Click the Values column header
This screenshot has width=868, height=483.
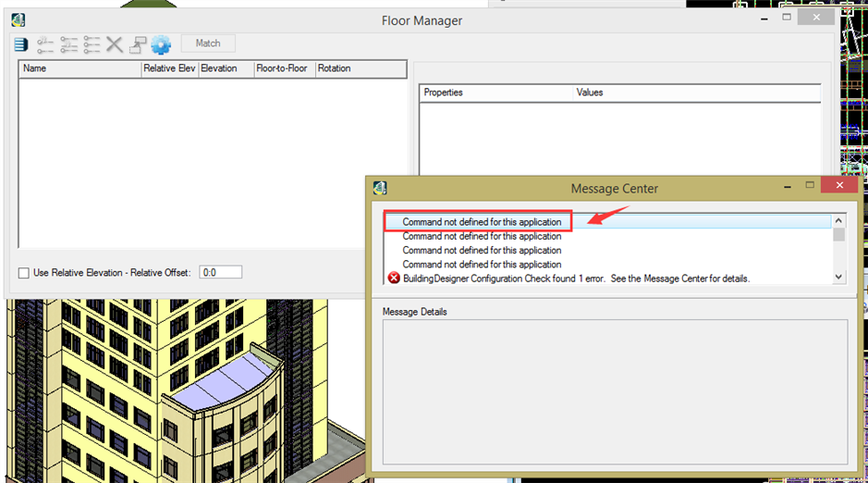(696, 93)
